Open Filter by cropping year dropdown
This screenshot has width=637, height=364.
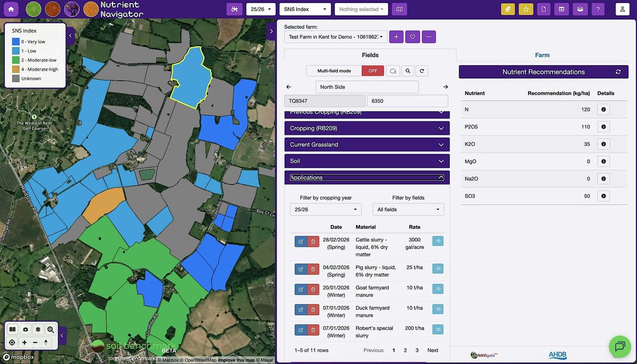325,210
